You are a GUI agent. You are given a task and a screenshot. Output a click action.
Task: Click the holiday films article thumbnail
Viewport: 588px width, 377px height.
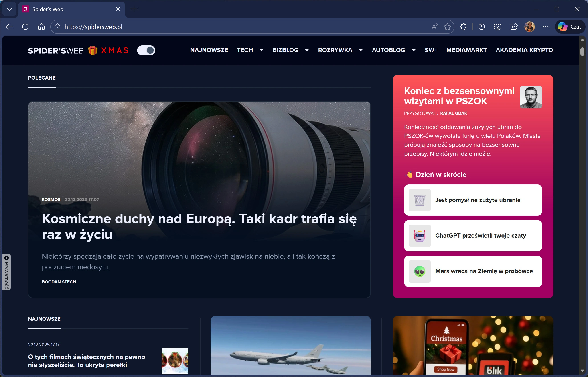(x=175, y=361)
